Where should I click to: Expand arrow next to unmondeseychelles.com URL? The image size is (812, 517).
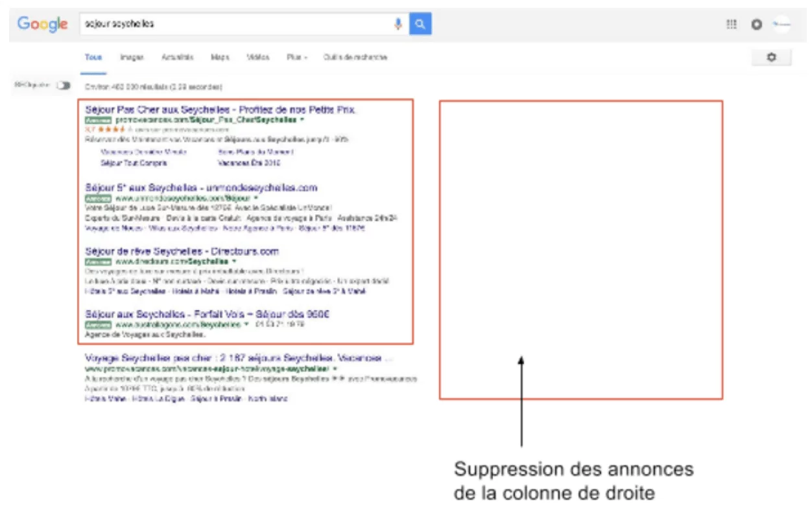[256, 197]
